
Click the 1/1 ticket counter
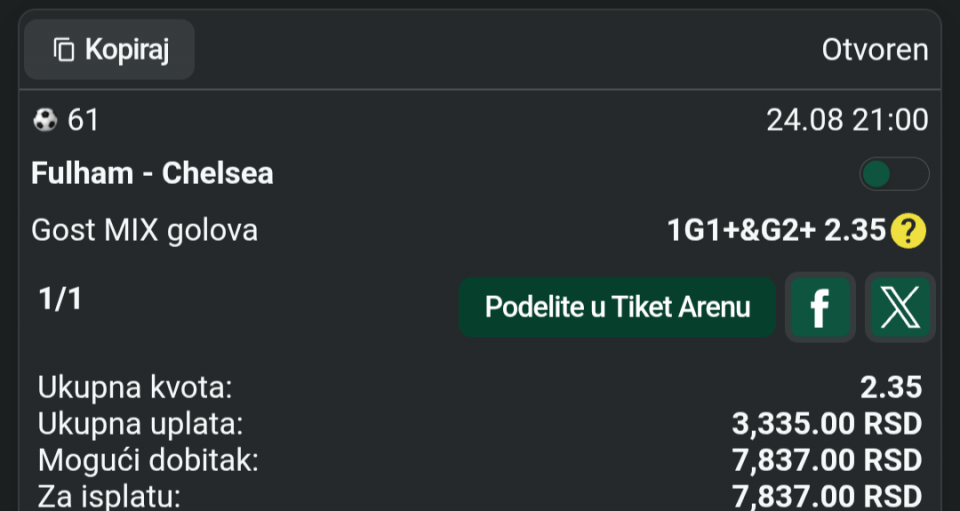(x=59, y=299)
